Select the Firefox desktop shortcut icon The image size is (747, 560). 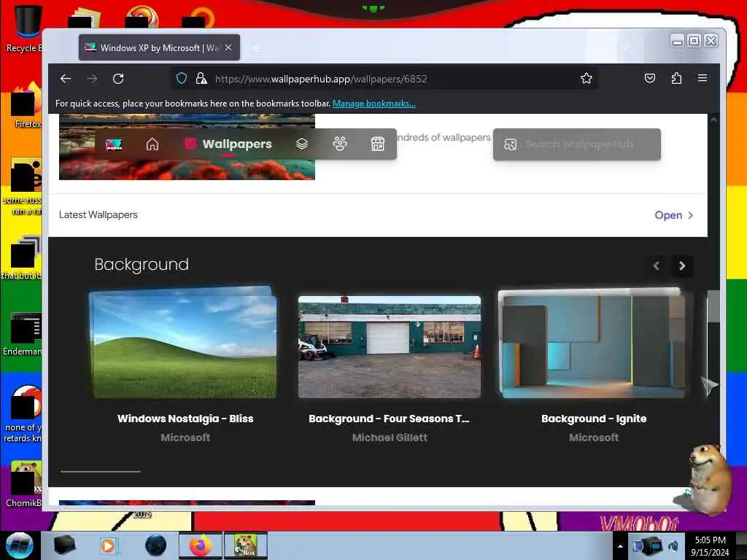point(26,106)
